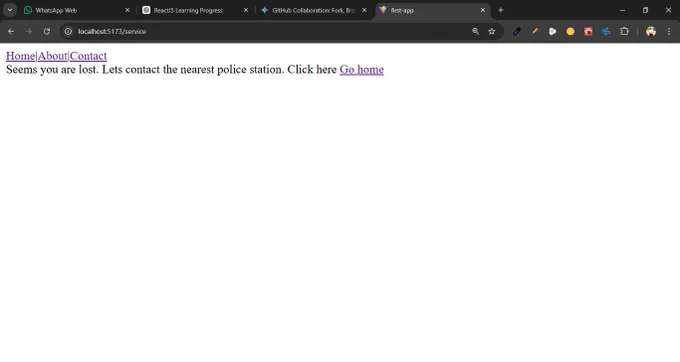Screen dimensions: 680x362
Task: Open the zoom magnifier icon
Action: point(475,31)
